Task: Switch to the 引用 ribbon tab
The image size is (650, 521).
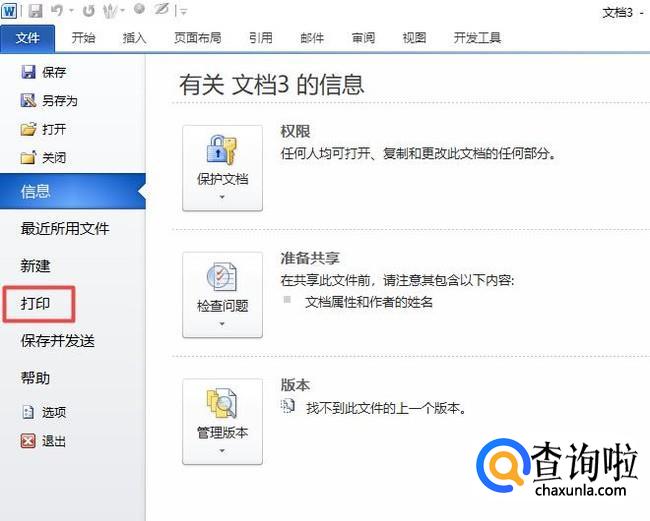Action: coord(260,38)
